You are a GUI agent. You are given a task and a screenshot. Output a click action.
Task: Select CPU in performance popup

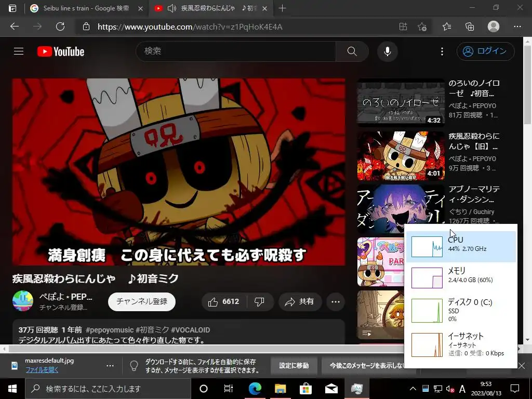[x=461, y=247]
